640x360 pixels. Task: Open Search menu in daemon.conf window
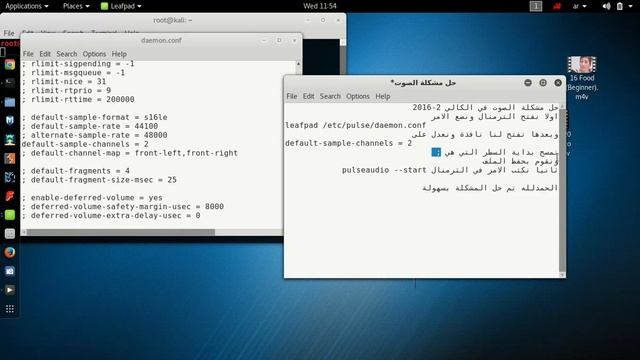pyautogui.click(x=67, y=54)
